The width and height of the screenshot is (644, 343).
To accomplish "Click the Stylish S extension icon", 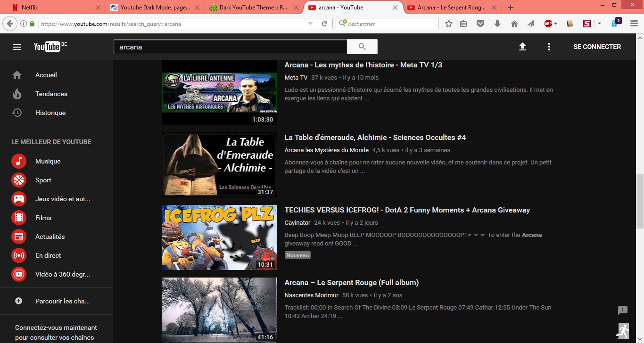I will tap(587, 24).
